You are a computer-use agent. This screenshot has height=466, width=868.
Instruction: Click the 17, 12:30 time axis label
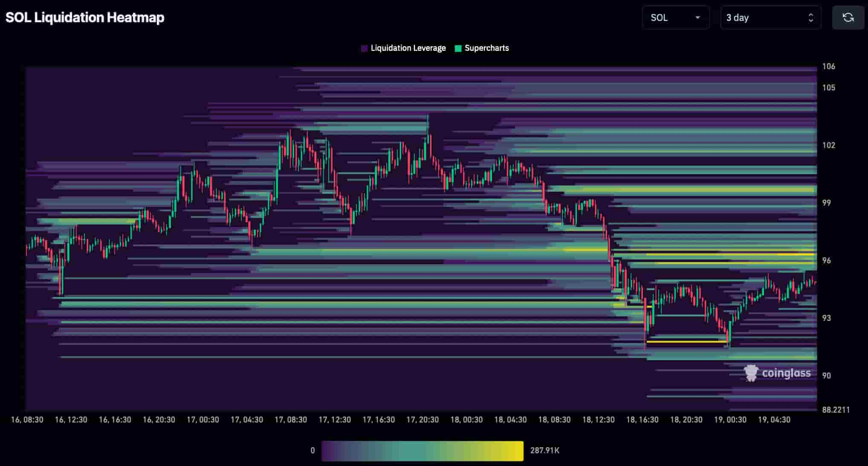(335, 419)
